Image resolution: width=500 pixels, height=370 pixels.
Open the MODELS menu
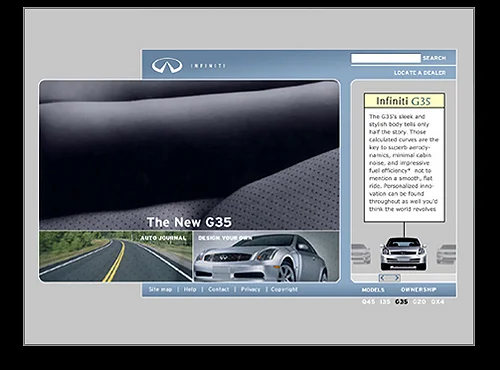[373, 290]
